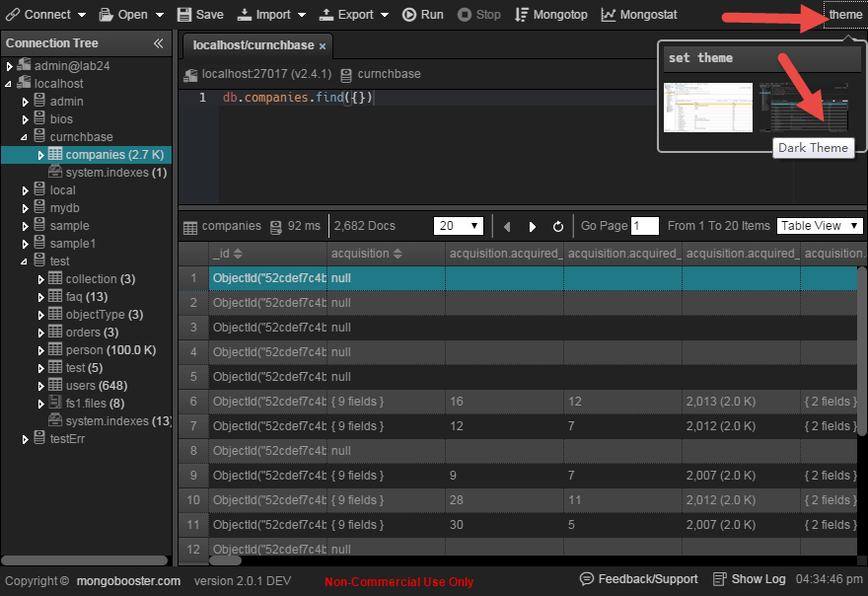Image resolution: width=868 pixels, height=596 pixels.
Task: Expand the admin@lab24 connection node
Action: click(x=10, y=66)
